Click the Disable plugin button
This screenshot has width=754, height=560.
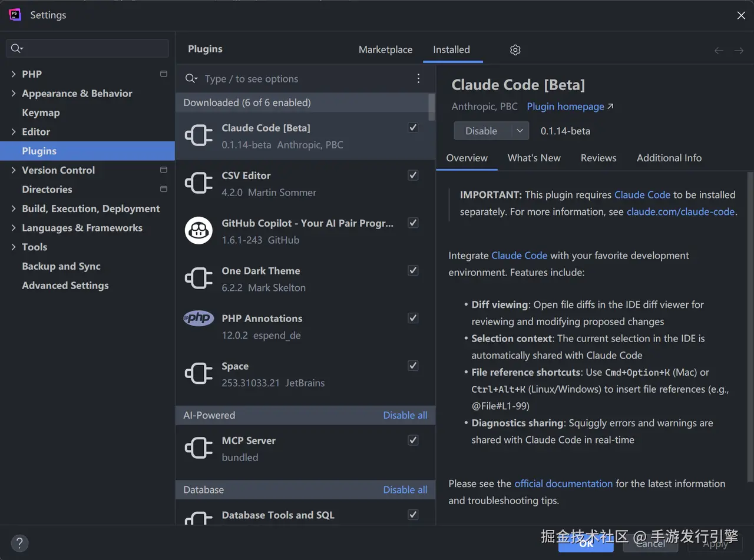point(482,131)
